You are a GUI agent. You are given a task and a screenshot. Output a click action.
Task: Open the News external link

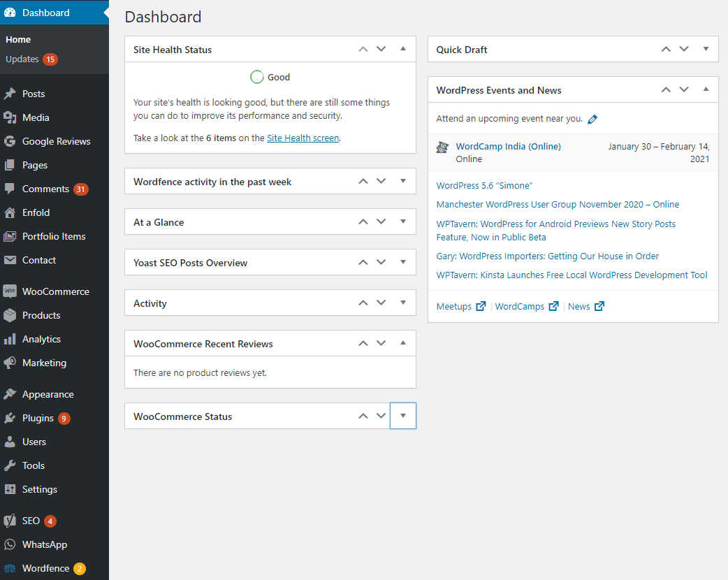pyautogui.click(x=586, y=307)
